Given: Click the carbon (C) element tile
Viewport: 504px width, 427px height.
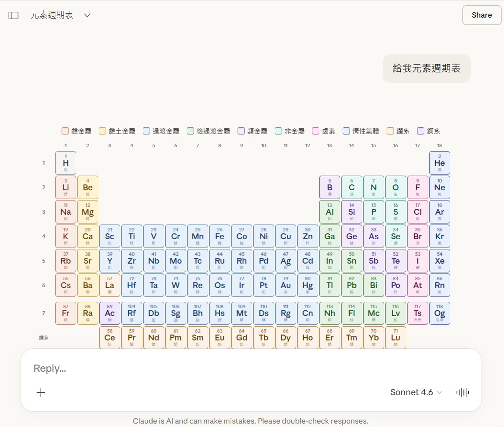Looking at the screenshot, I should pos(351,187).
